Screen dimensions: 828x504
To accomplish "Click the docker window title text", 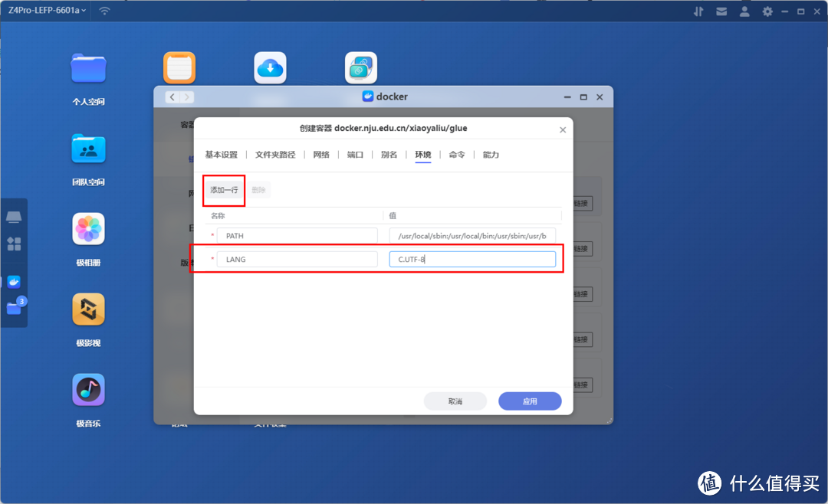I will click(392, 97).
